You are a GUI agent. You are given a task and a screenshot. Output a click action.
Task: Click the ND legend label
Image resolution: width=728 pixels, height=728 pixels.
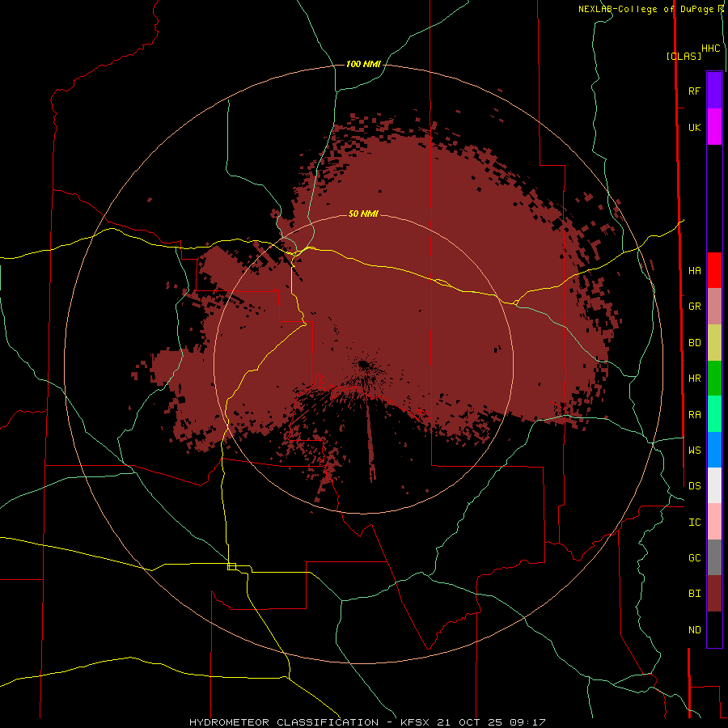[x=694, y=629]
